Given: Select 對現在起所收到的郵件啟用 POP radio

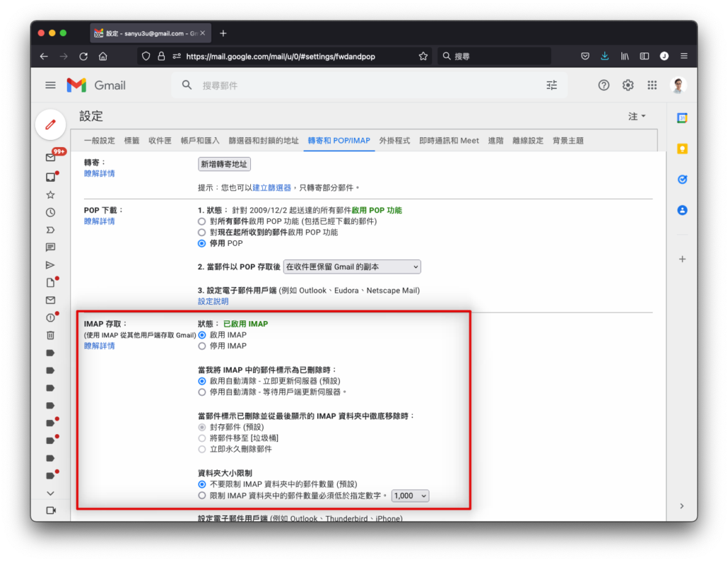Looking at the screenshot, I should tap(201, 232).
